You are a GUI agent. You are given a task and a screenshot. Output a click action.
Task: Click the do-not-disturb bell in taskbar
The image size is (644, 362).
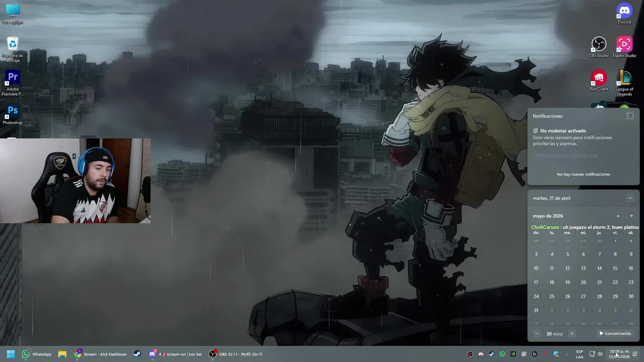tap(635, 354)
